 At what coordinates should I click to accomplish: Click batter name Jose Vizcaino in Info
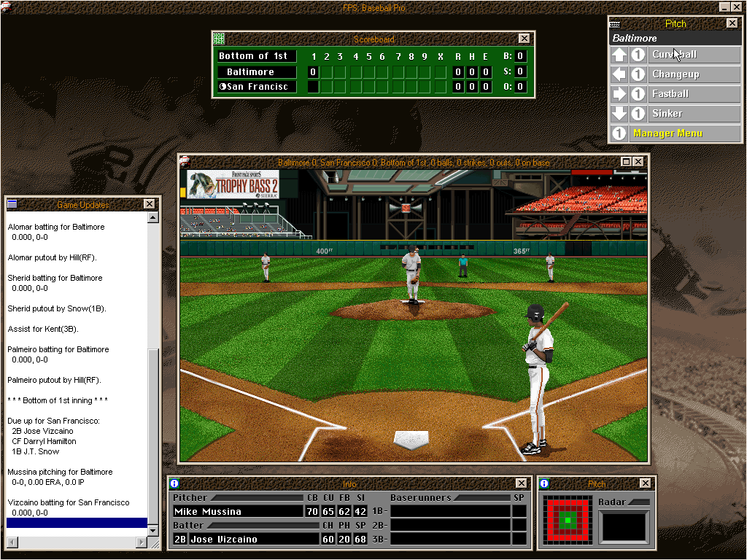click(254, 539)
